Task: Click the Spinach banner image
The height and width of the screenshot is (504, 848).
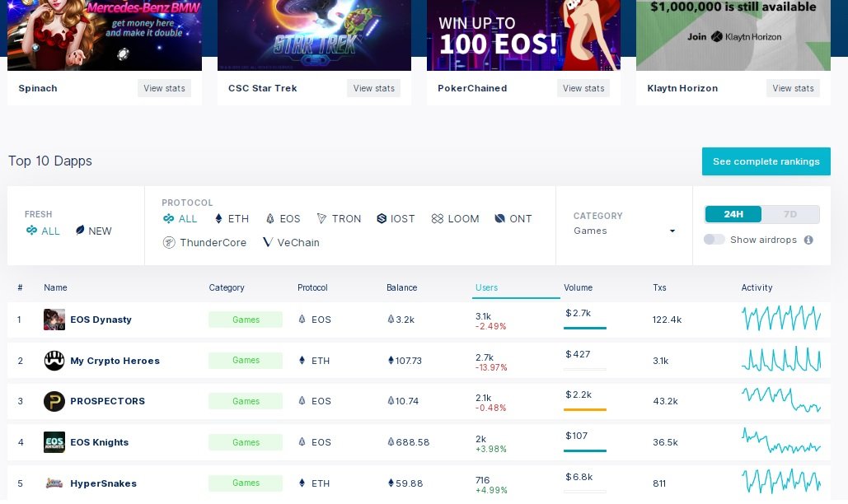Action: [105, 35]
